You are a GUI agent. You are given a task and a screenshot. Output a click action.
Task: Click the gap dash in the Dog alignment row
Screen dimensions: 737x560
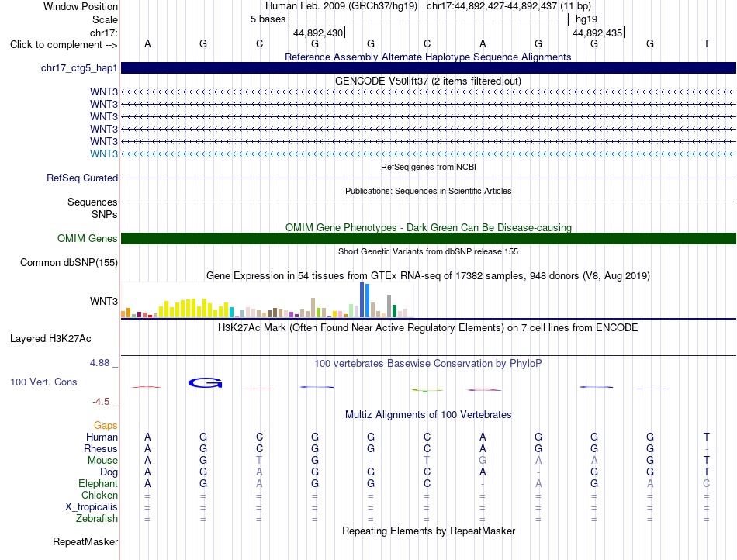tap(538, 472)
